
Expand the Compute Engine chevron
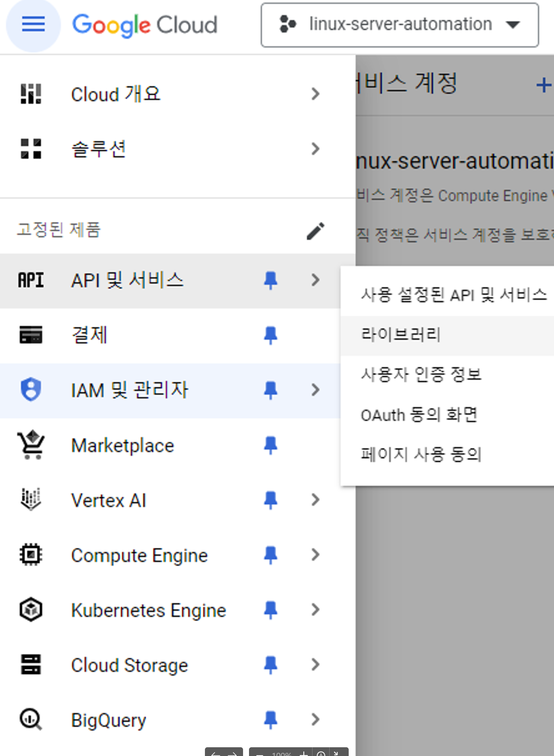point(315,554)
